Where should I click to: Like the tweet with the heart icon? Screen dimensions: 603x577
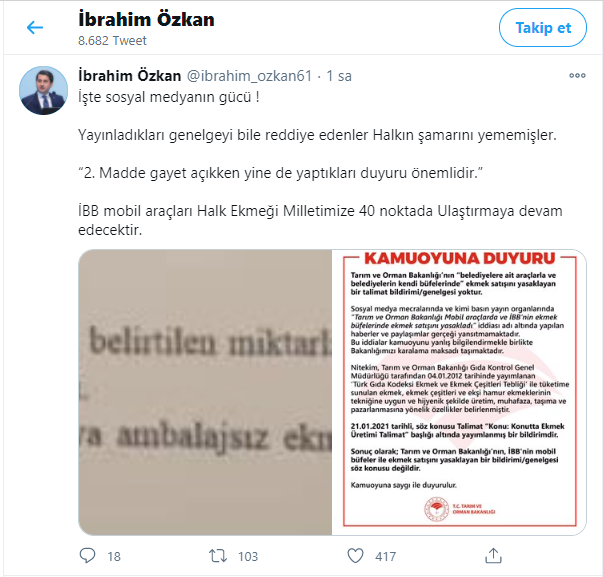[355, 556]
